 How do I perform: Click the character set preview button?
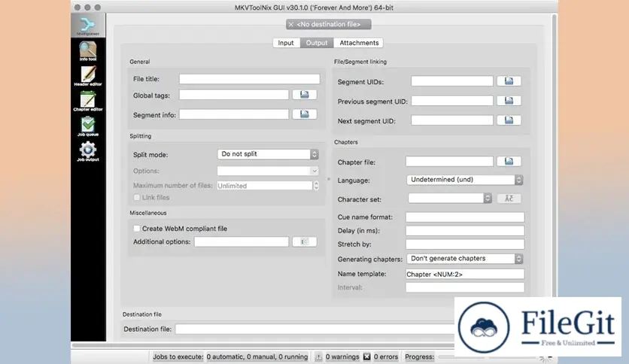(x=509, y=199)
